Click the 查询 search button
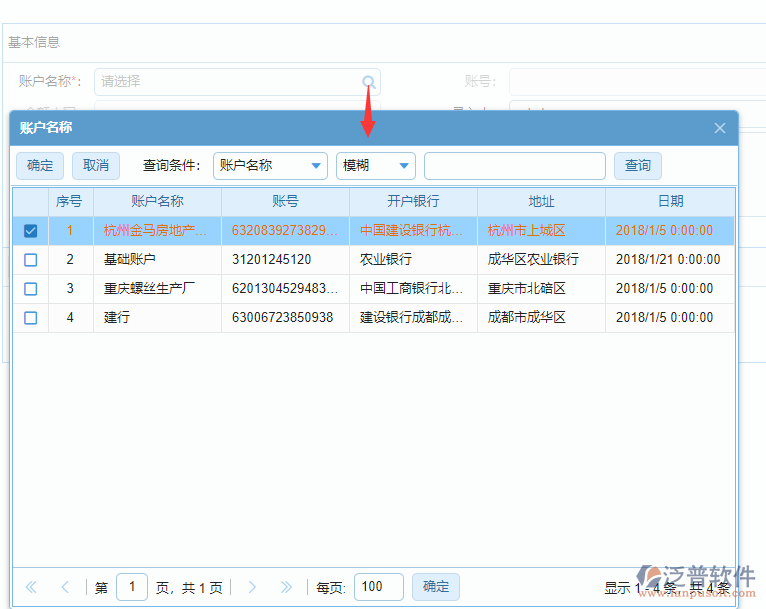 (638, 166)
